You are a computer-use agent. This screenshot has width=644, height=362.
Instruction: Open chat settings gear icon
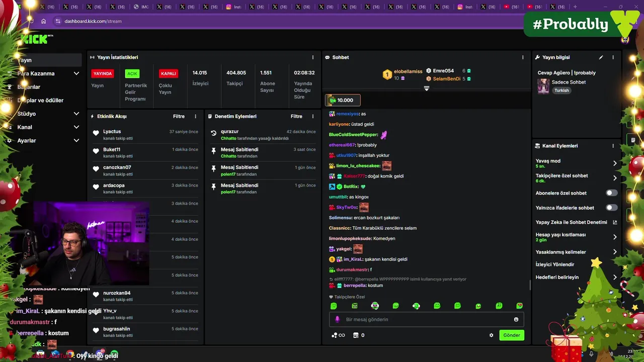pos(492,335)
